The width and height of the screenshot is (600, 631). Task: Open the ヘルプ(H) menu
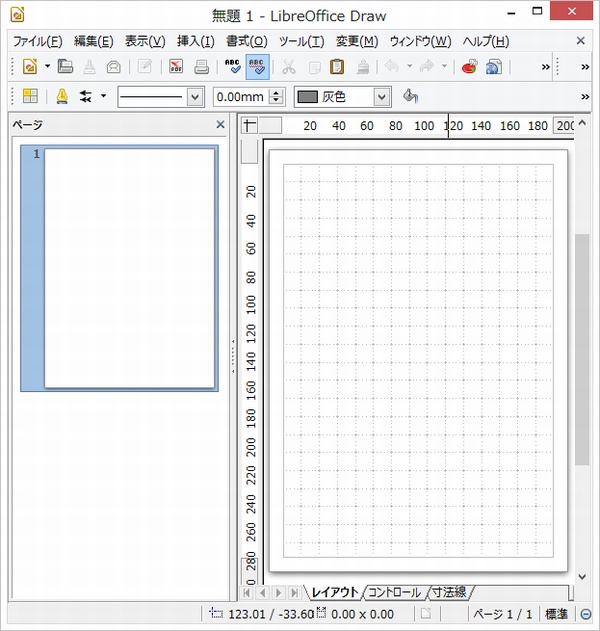tap(486, 41)
